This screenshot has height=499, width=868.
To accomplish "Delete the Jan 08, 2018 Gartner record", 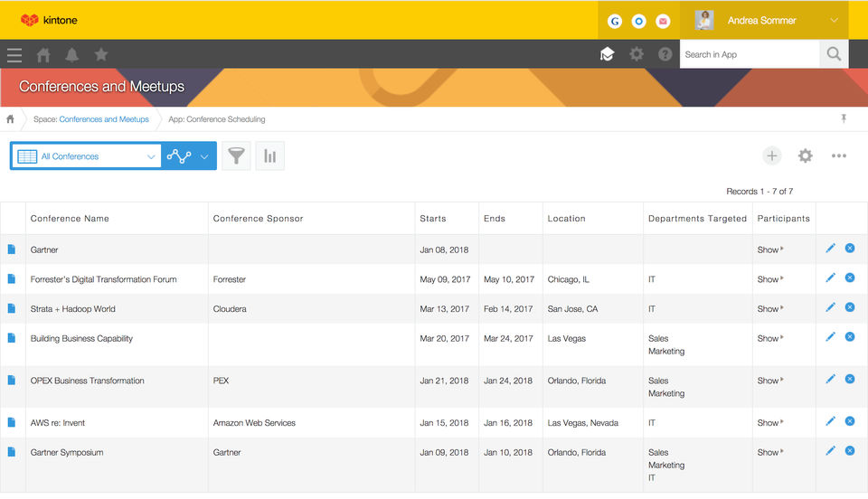I will point(850,248).
